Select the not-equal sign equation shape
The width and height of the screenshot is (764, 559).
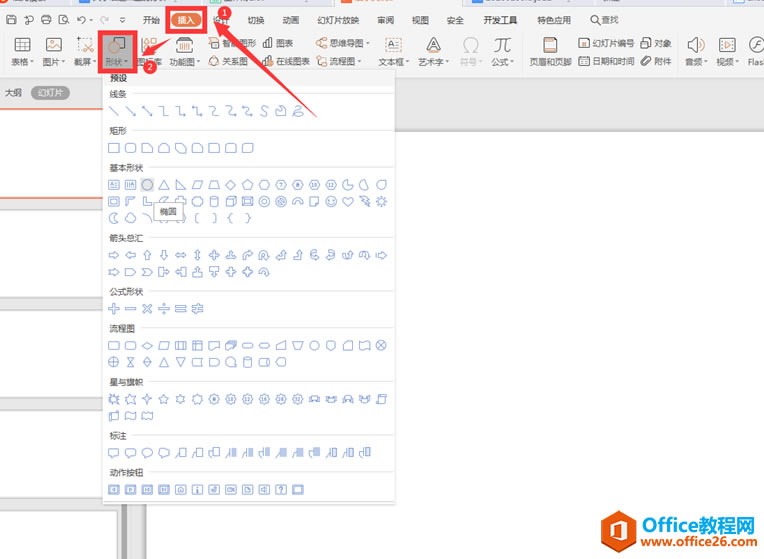(x=197, y=308)
